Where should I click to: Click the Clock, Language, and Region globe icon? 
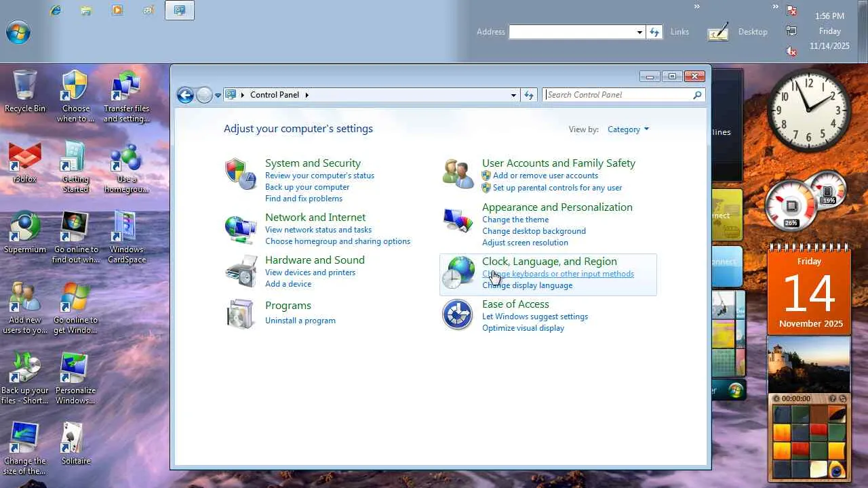coord(458,273)
